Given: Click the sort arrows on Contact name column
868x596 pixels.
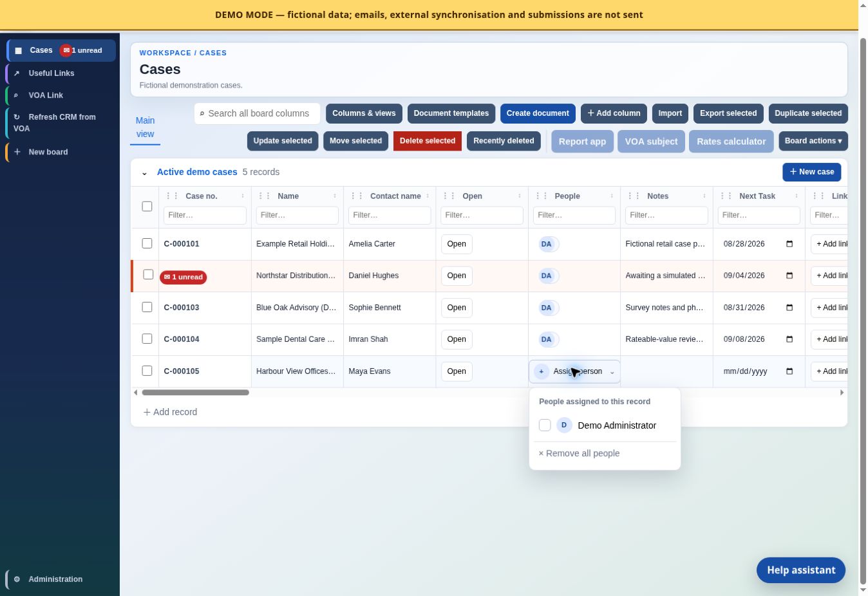Looking at the screenshot, I should click(428, 196).
